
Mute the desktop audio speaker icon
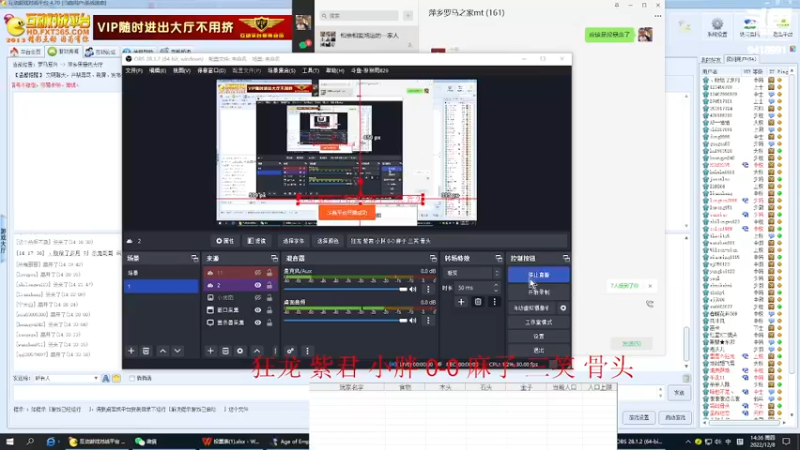pyautogui.click(x=413, y=320)
